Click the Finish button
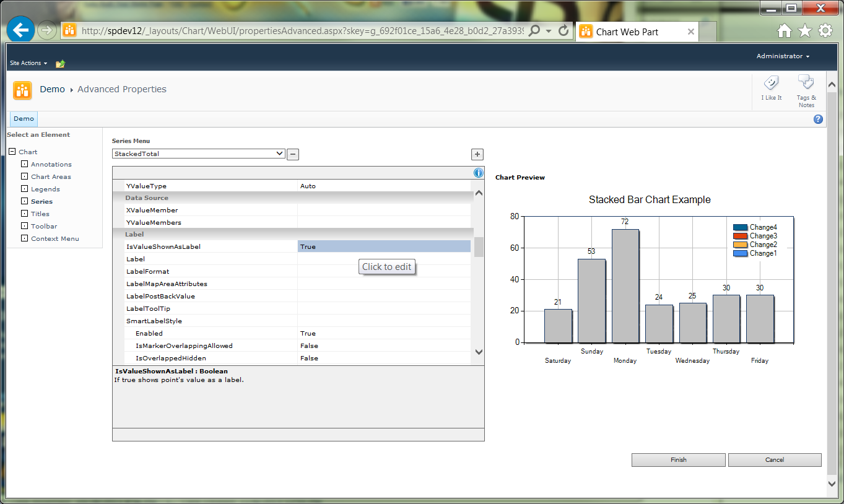844x504 pixels. (x=679, y=460)
